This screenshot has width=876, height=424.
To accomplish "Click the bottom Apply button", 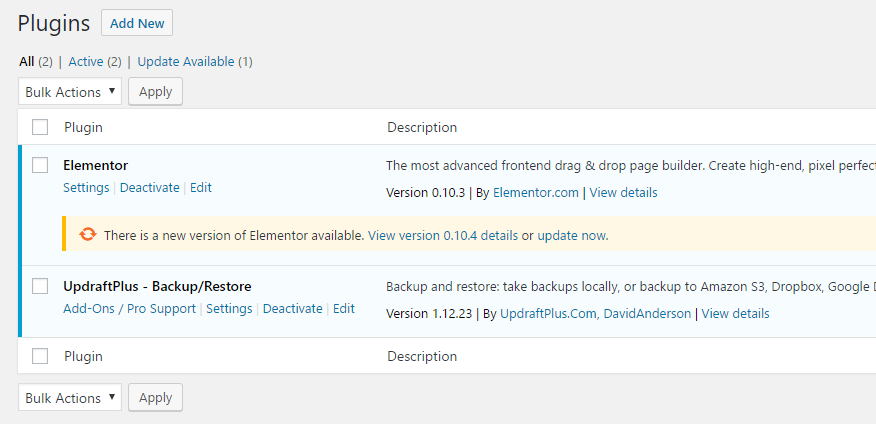I will [x=155, y=397].
